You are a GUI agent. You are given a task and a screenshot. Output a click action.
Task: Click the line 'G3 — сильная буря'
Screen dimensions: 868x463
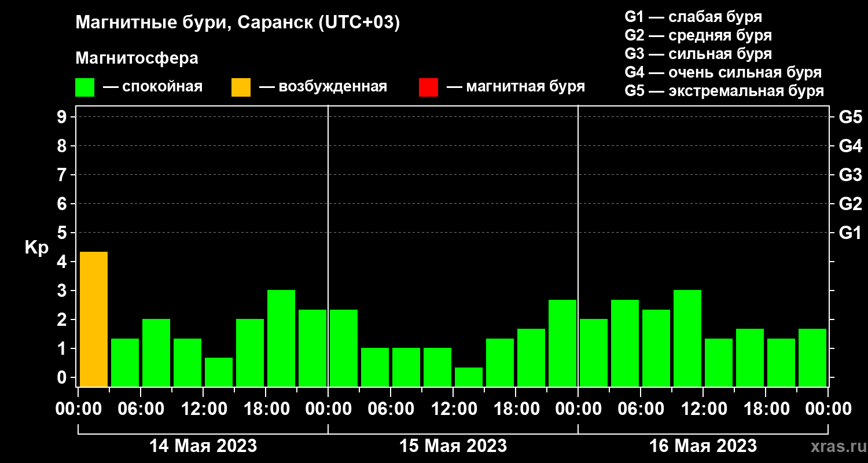698,54
